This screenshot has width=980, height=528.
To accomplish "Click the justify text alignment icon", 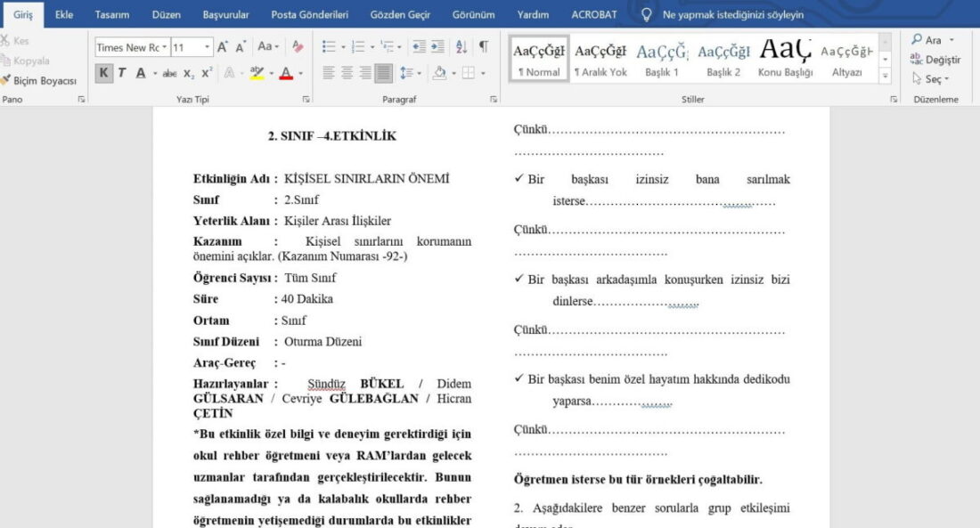I will (x=383, y=73).
